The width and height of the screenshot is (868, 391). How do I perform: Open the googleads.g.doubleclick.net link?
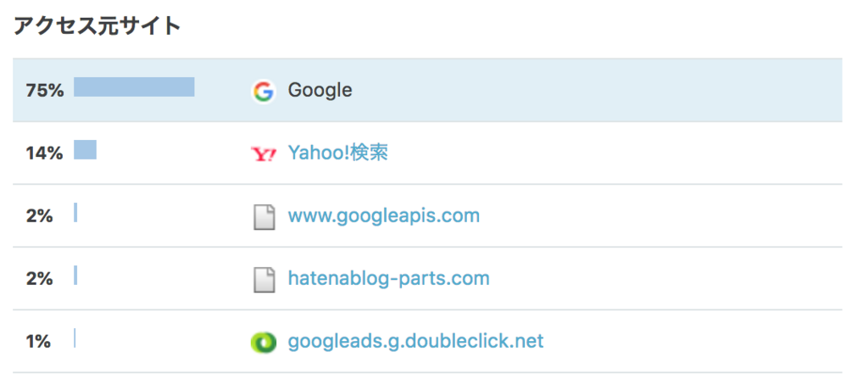(x=415, y=341)
